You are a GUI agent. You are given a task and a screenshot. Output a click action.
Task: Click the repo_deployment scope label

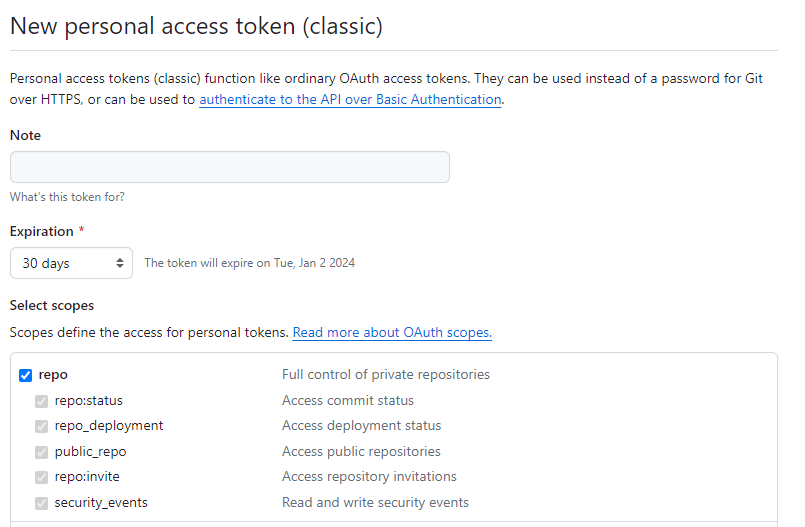point(109,425)
